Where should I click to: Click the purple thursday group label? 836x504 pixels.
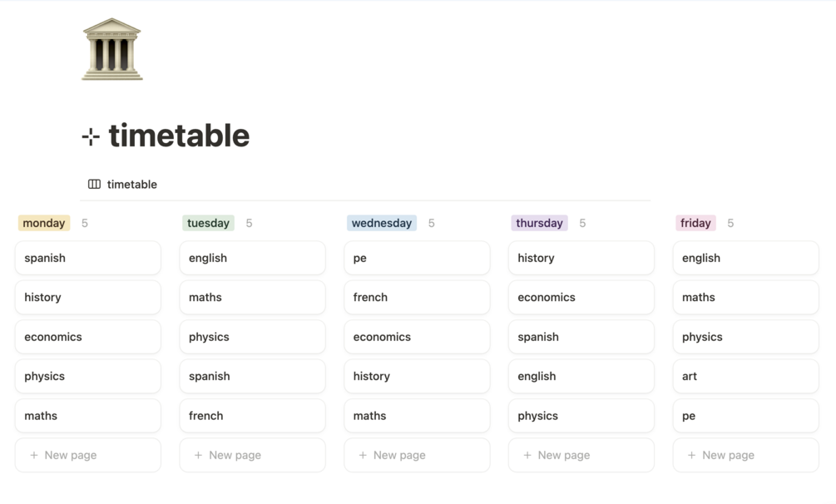(x=539, y=223)
